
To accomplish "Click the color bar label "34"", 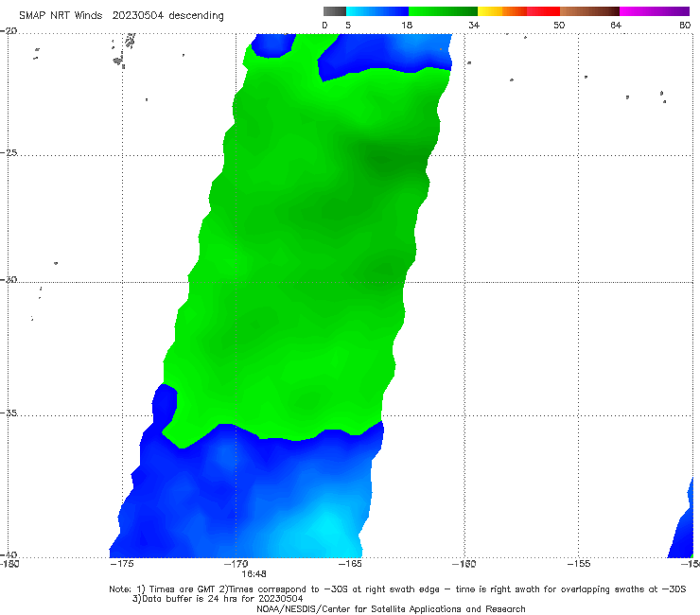I will click(474, 25).
